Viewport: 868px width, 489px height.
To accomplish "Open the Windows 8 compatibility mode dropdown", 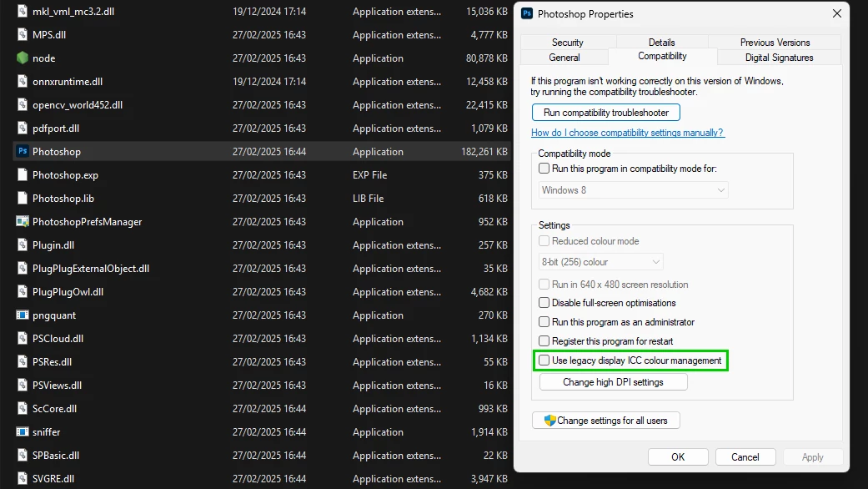I will (x=634, y=190).
